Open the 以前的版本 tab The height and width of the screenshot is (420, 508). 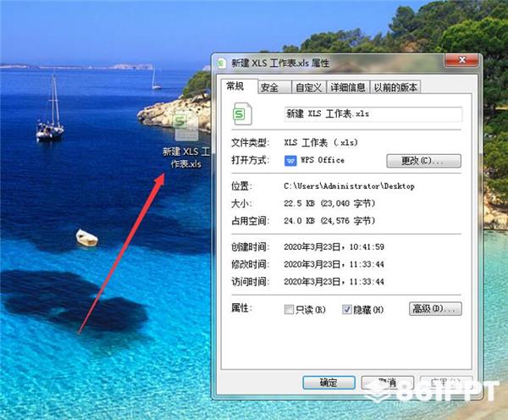click(395, 87)
